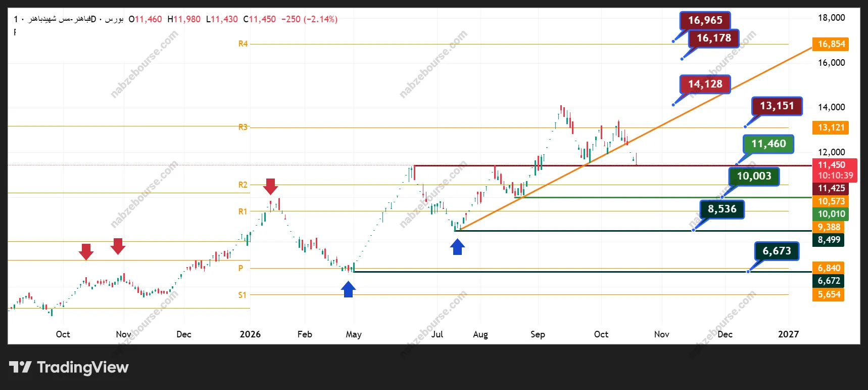Image resolution: width=868 pixels, height=390 pixels.
Task: Select the 8,536 price callout
Action: (722, 209)
